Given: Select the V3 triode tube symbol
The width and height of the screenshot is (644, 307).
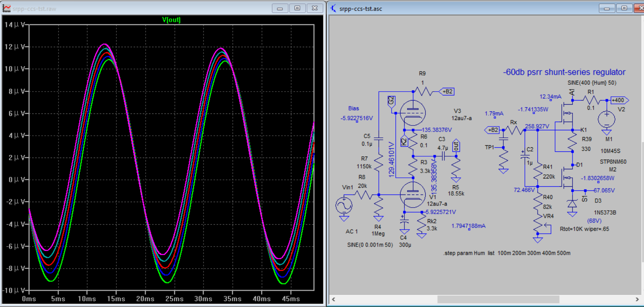Looking at the screenshot, I should point(413,113).
